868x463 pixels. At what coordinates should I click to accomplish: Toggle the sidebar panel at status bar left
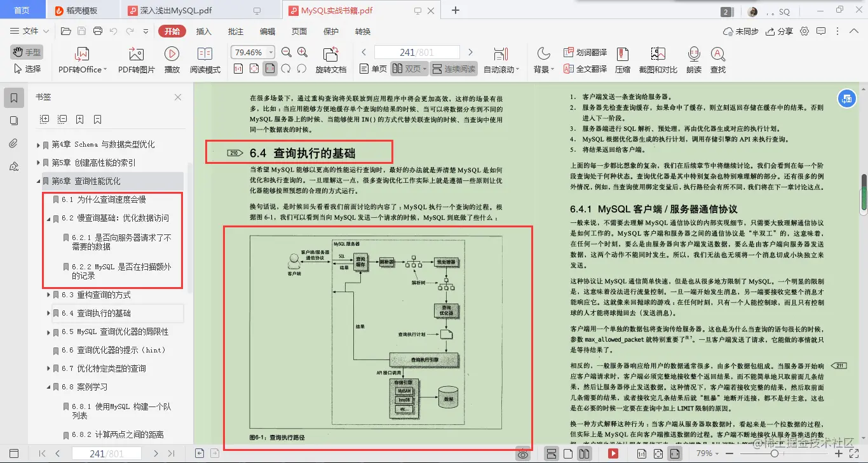tap(14, 453)
